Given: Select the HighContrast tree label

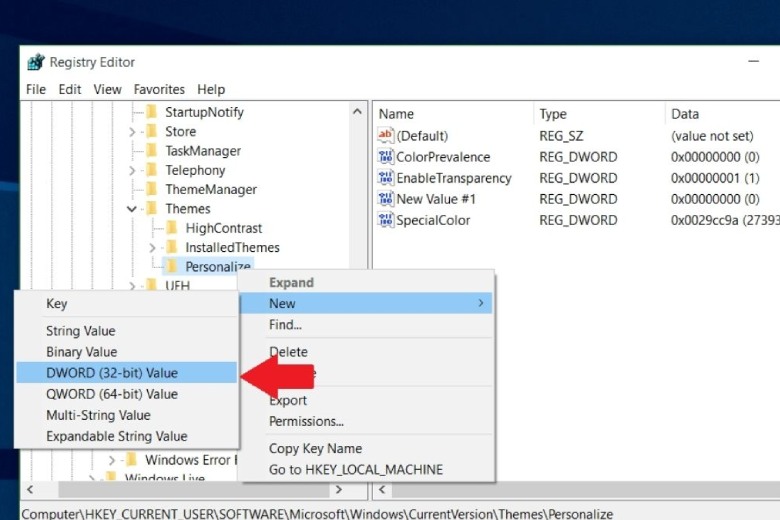Looking at the screenshot, I should (224, 228).
